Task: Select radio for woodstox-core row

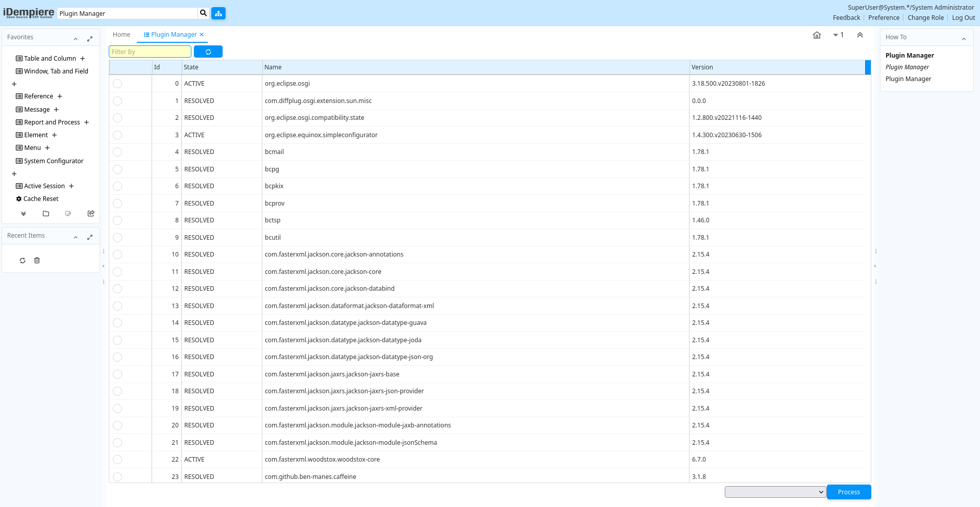Action: pos(117,460)
